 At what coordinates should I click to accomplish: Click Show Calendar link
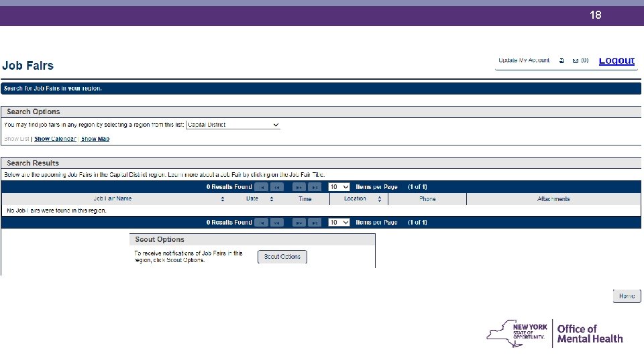coord(55,139)
